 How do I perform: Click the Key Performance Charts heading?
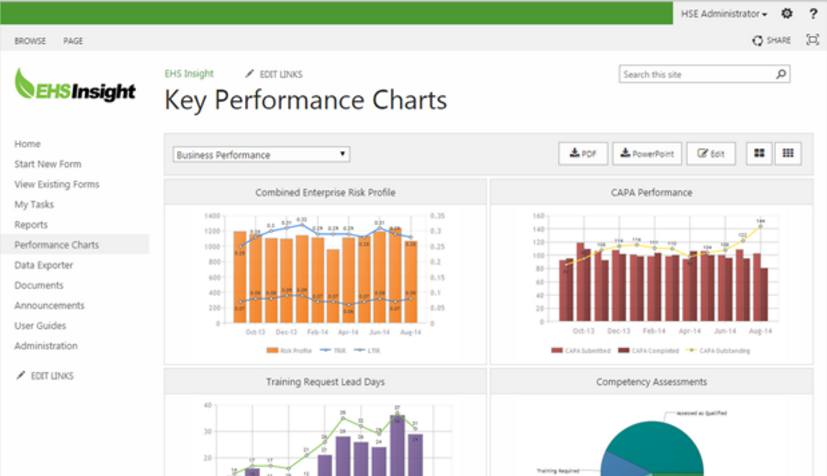click(x=306, y=100)
